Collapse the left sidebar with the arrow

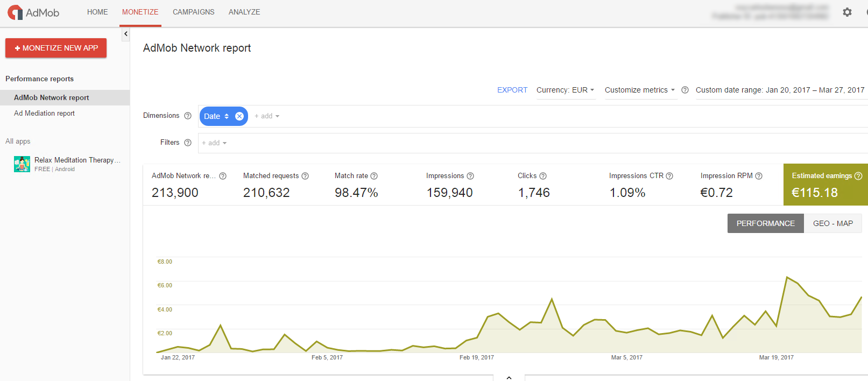pyautogui.click(x=125, y=34)
